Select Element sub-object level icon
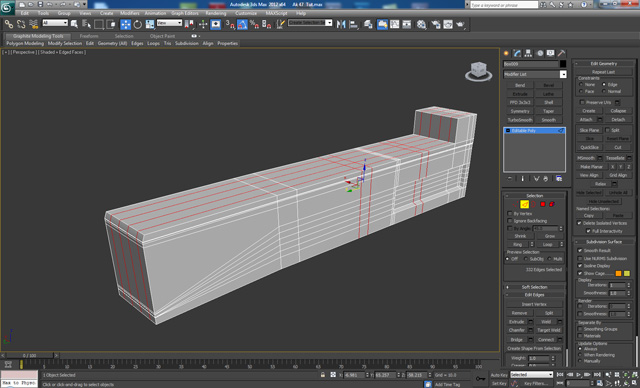The height and width of the screenshot is (388, 640). point(552,204)
